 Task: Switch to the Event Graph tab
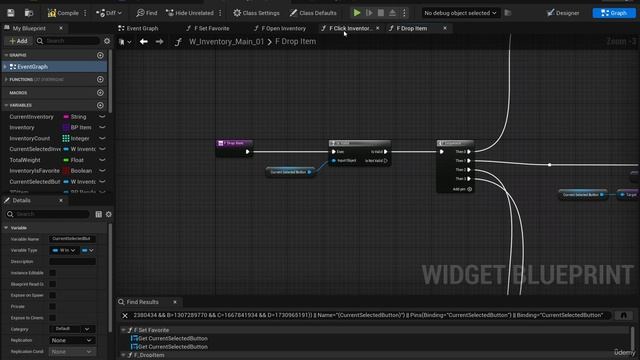point(138,28)
